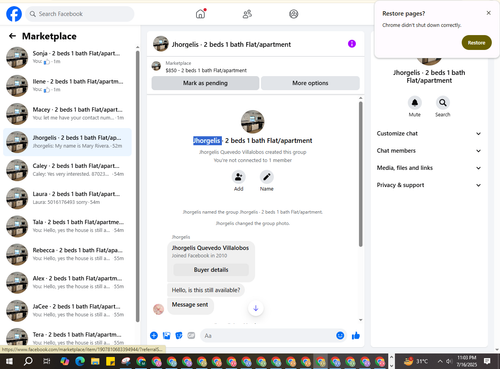
Task: Open Macey conversation
Action: [x=68, y=114]
